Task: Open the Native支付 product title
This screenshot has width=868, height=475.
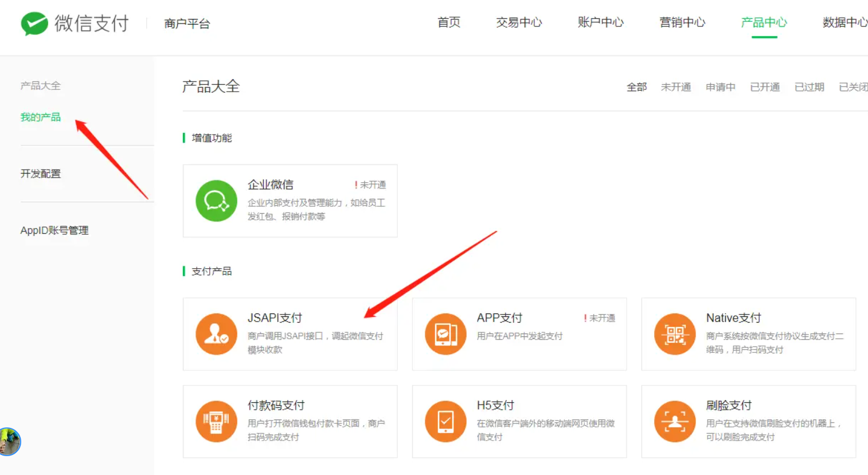Action: point(733,318)
